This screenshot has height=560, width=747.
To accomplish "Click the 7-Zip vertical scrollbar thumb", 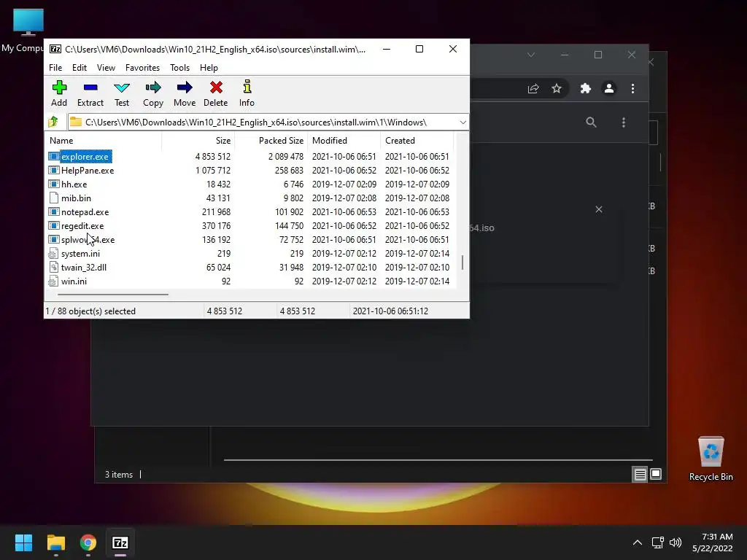I will (462, 262).
